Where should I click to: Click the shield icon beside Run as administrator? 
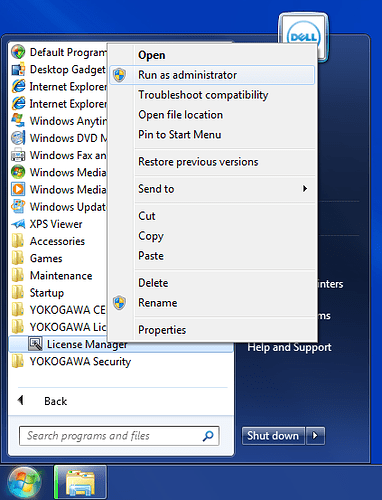pyautogui.click(x=119, y=75)
